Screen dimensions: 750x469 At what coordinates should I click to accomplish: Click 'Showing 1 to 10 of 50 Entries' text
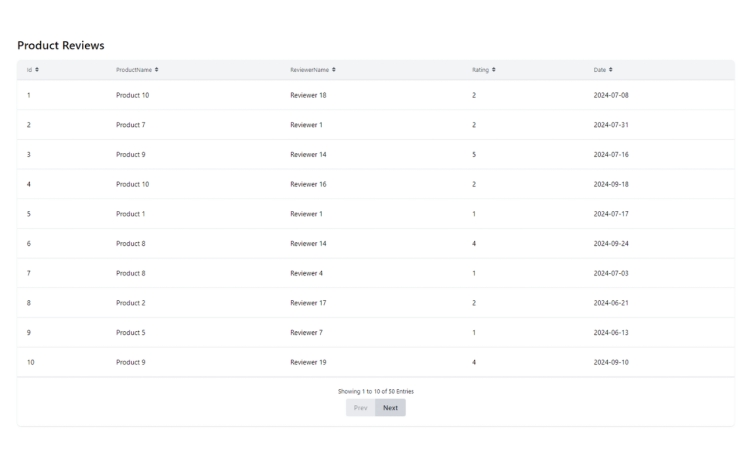click(376, 392)
